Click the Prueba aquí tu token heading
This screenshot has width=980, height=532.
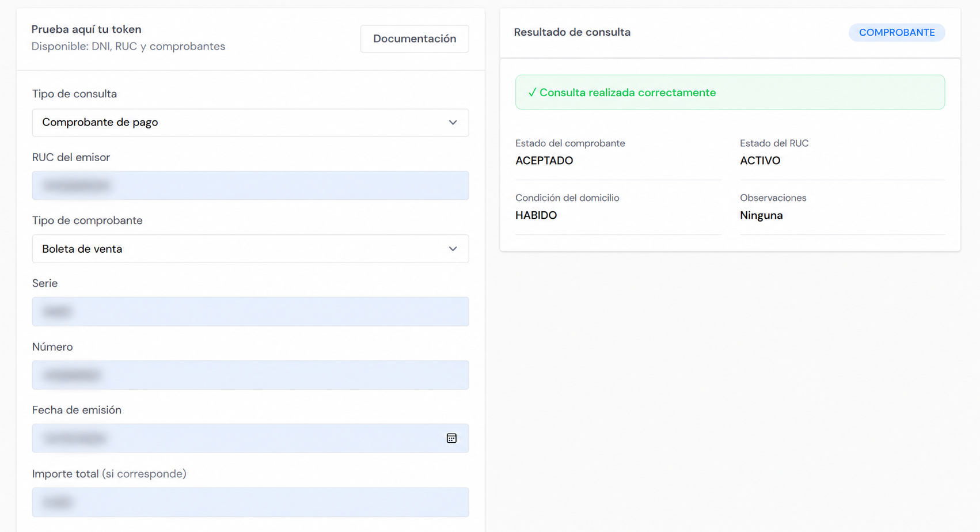(x=86, y=29)
